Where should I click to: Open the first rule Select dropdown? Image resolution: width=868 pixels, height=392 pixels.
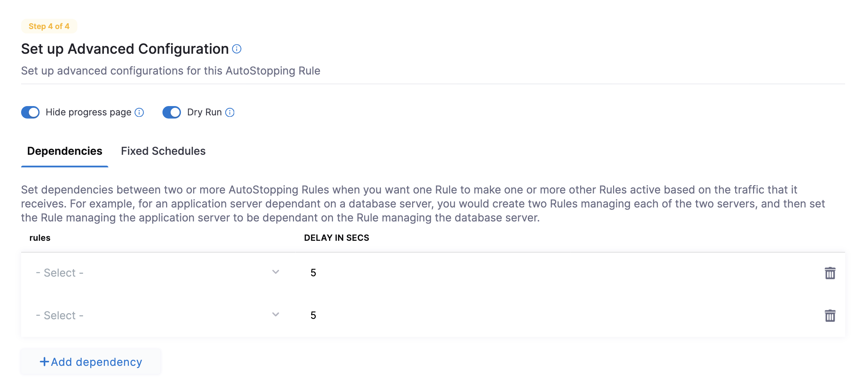154,273
